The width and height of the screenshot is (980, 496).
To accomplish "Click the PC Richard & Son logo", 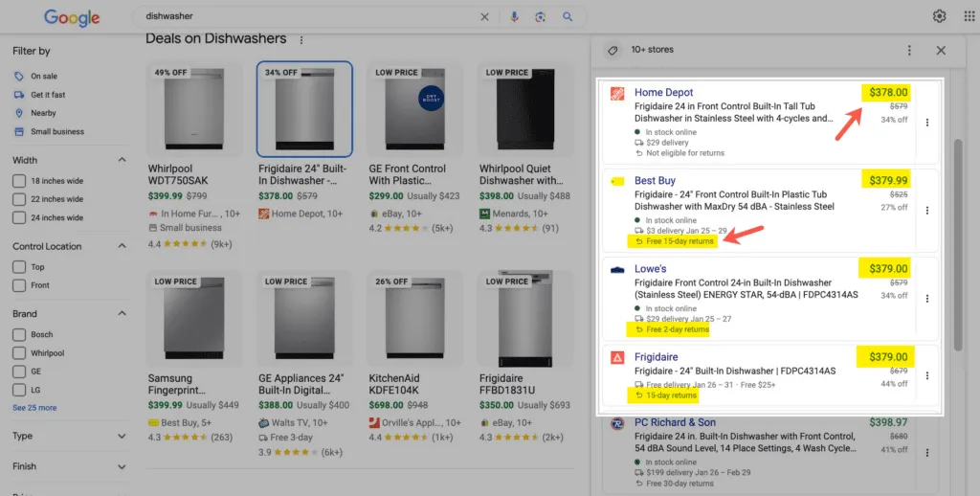I will pyautogui.click(x=617, y=423).
